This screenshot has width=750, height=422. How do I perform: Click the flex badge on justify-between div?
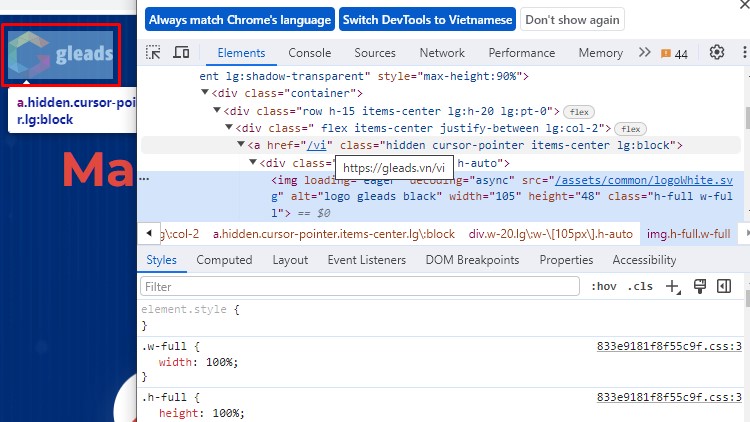pyautogui.click(x=630, y=129)
